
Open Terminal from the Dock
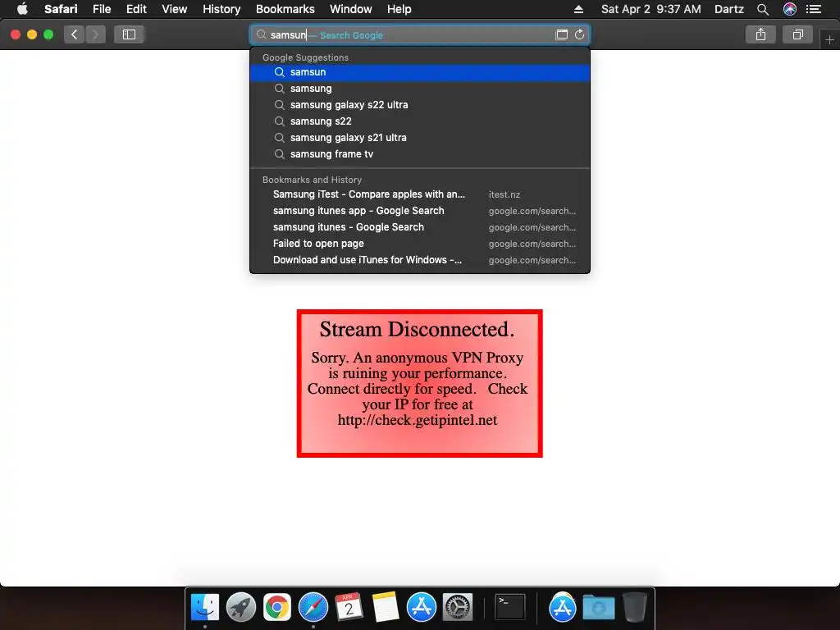(x=510, y=608)
